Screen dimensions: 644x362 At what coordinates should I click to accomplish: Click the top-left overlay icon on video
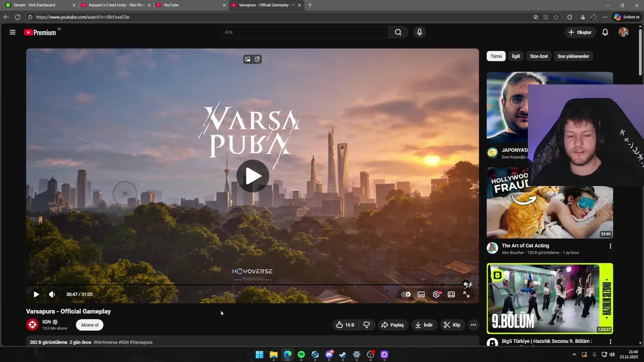(x=248, y=59)
